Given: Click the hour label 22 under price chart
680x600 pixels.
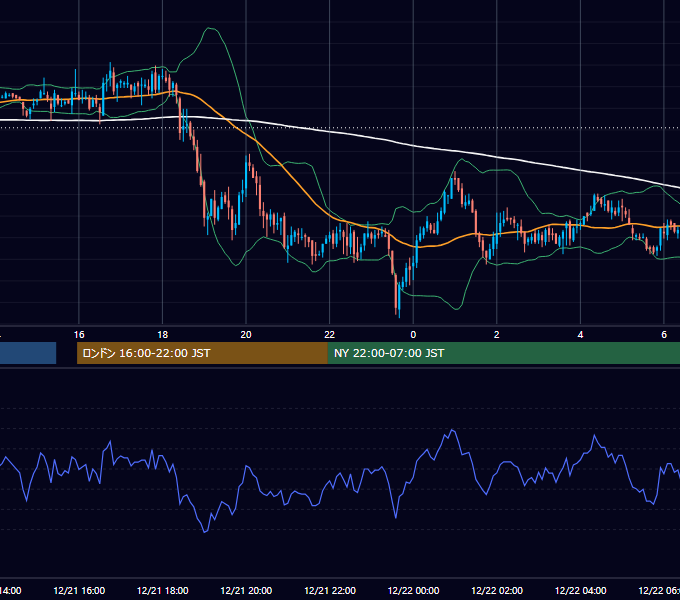Looking at the screenshot, I should [x=330, y=335].
